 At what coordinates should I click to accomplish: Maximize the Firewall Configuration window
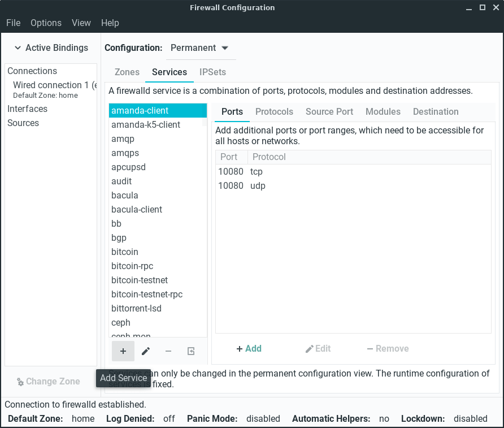pos(483,8)
